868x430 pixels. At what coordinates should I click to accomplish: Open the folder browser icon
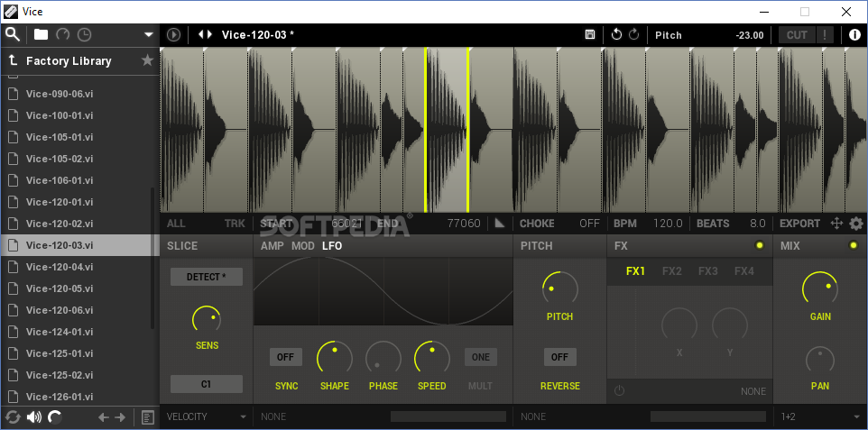41,34
